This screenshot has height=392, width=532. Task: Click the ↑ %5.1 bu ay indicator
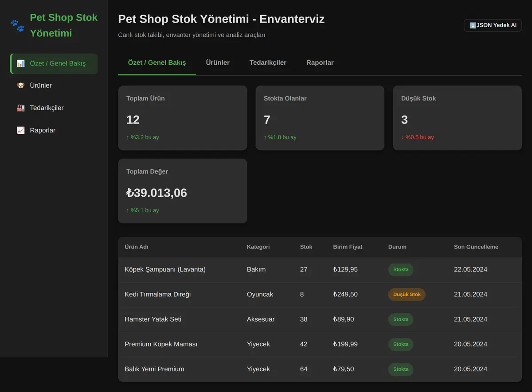143,210
